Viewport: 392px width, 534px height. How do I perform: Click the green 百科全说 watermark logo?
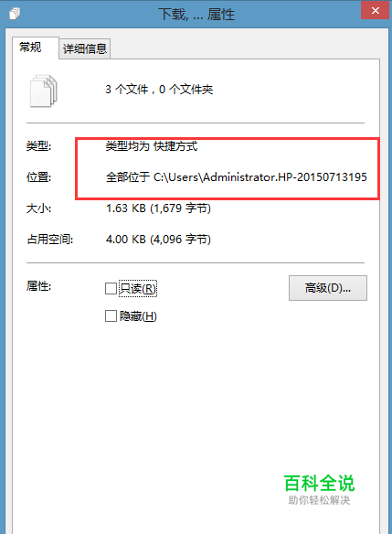point(319,483)
